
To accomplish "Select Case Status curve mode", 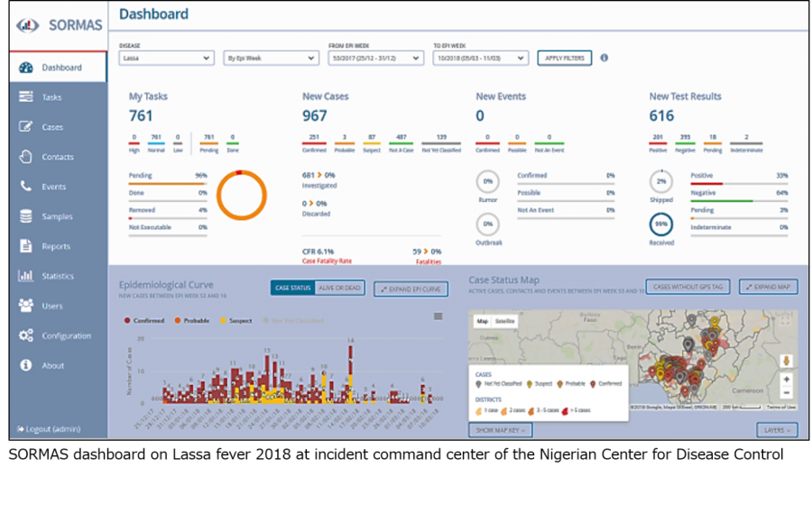I will [292, 288].
